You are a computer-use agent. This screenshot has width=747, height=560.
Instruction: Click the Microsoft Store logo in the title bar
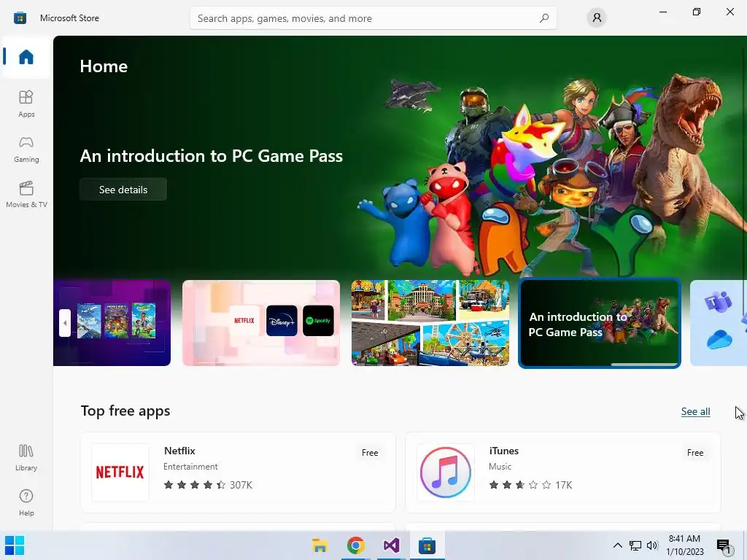click(x=20, y=18)
